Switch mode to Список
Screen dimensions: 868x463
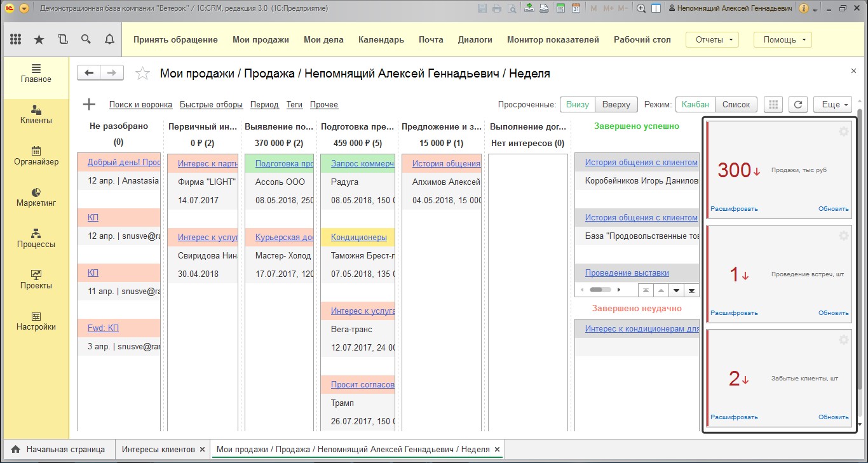(x=736, y=105)
